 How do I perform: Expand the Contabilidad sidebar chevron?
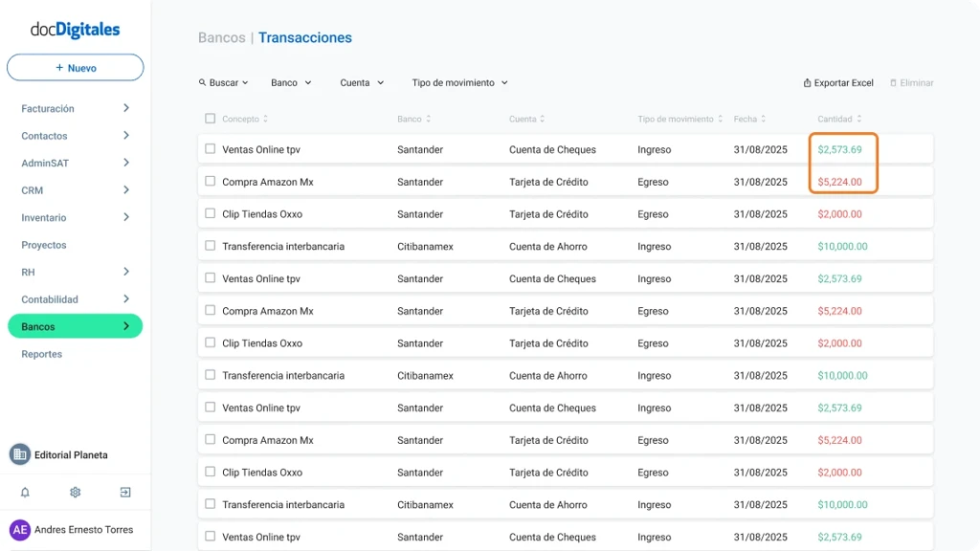pyautogui.click(x=123, y=298)
